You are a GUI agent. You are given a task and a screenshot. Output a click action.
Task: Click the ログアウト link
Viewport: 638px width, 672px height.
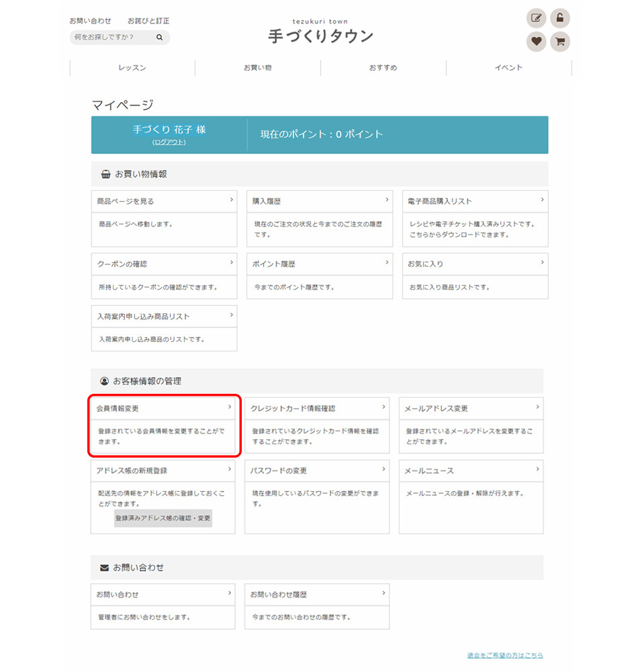click(x=169, y=142)
